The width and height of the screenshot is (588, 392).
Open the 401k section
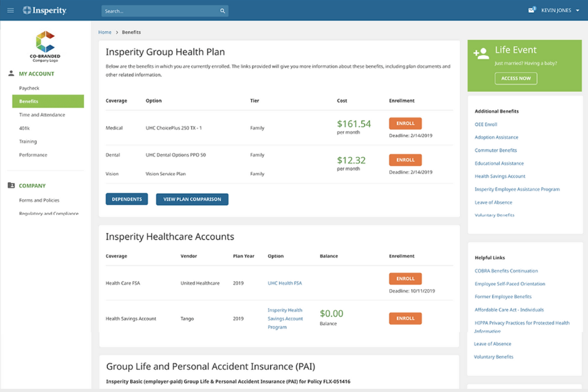coord(25,128)
